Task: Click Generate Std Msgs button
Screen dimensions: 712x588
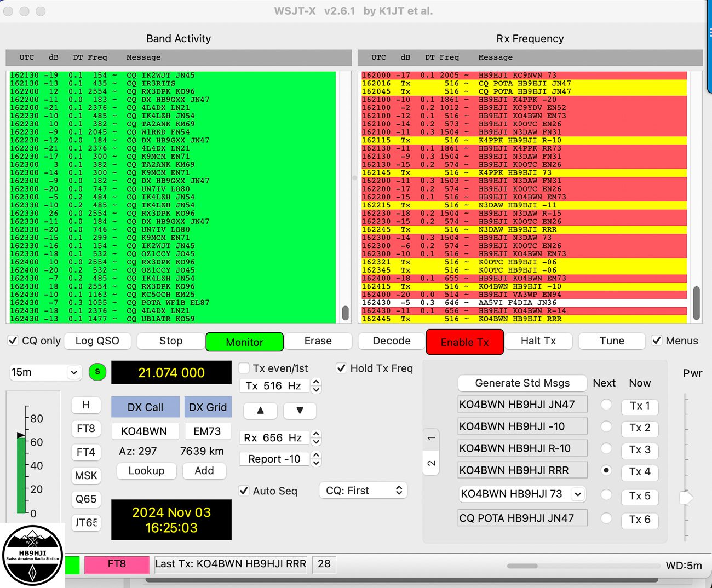Action: click(522, 383)
